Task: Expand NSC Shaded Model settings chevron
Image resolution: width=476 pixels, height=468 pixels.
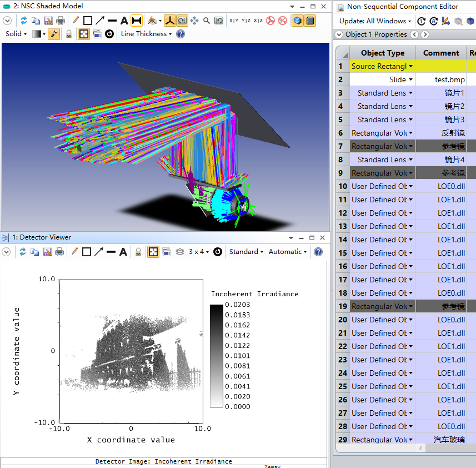Action: (7, 21)
